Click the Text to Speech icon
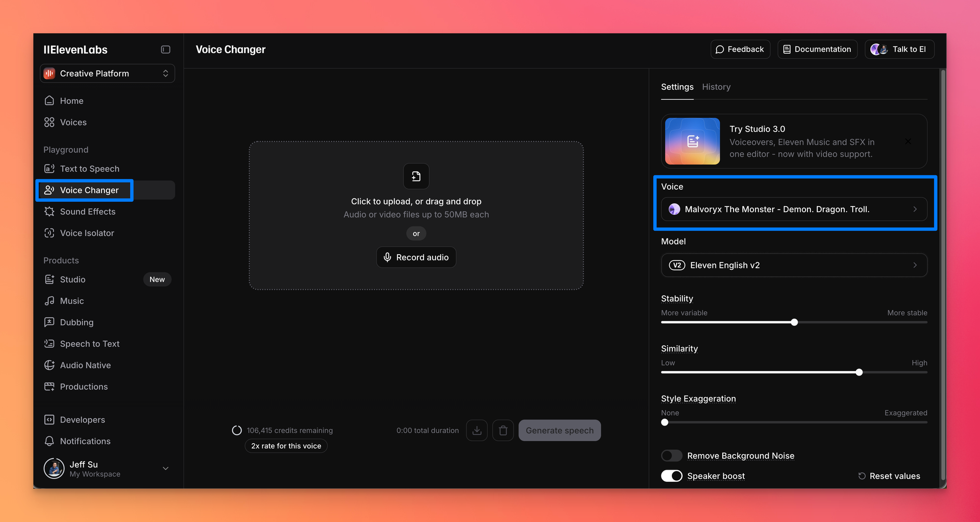This screenshot has width=980, height=522. 49,168
